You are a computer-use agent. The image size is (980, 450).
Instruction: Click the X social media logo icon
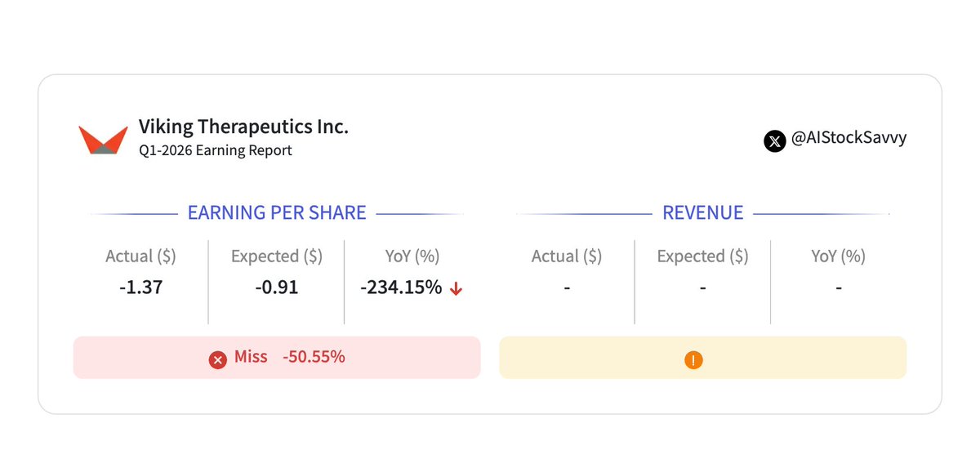pyautogui.click(x=775, y=140)
